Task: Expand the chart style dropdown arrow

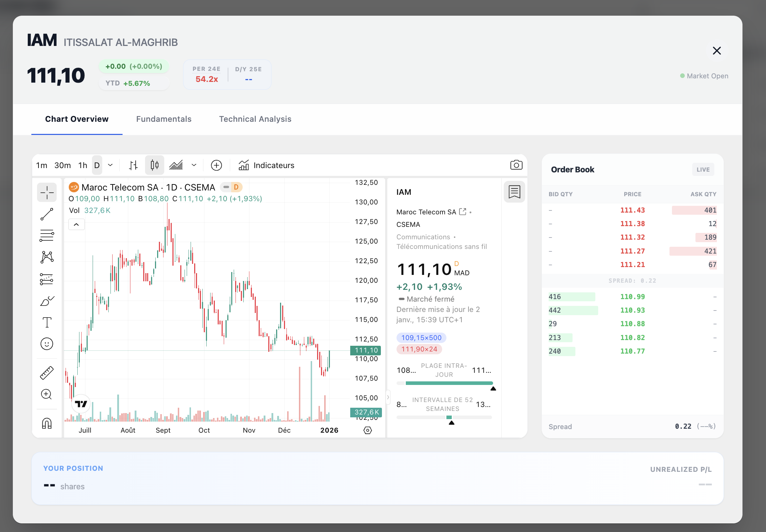Action: (194, 165)
